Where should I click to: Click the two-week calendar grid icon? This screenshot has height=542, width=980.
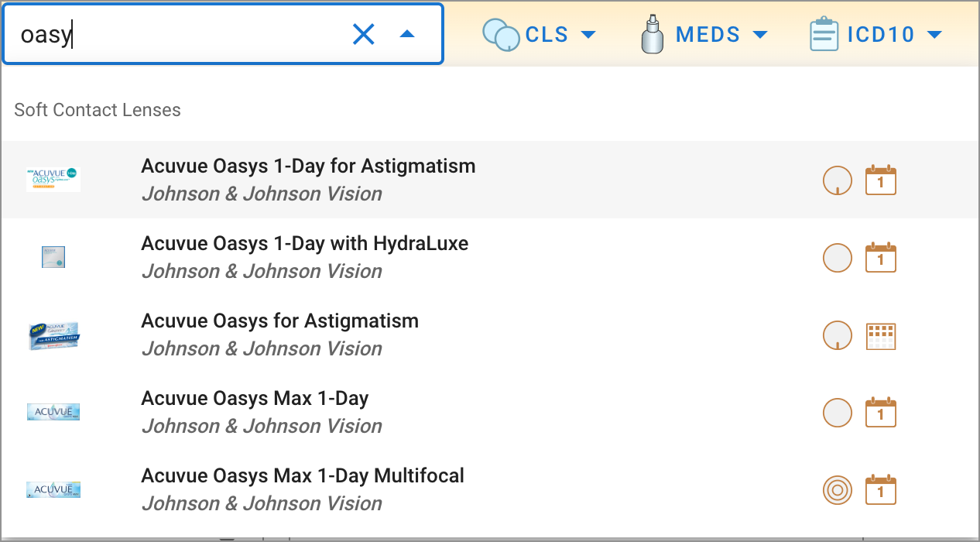[880, 335]
